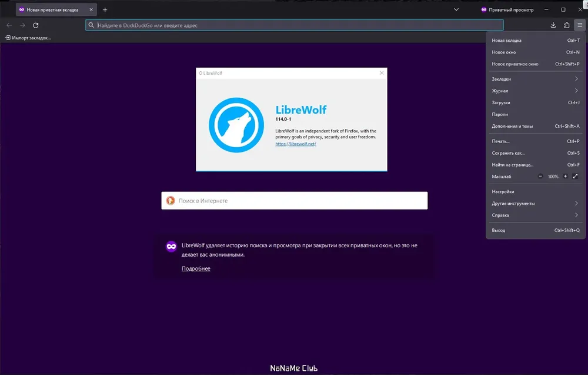This screenshot has height=375, width=588.
Task: Toggle full screen mode icon in menu
Action: pos(576,177)
